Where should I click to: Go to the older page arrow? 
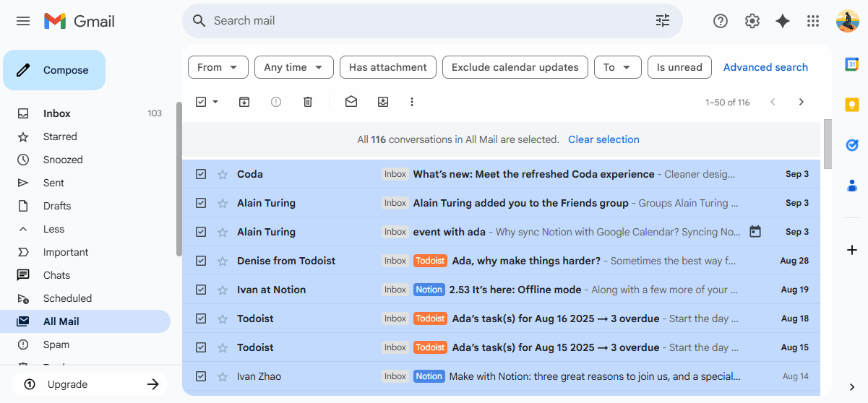point(801,102)
